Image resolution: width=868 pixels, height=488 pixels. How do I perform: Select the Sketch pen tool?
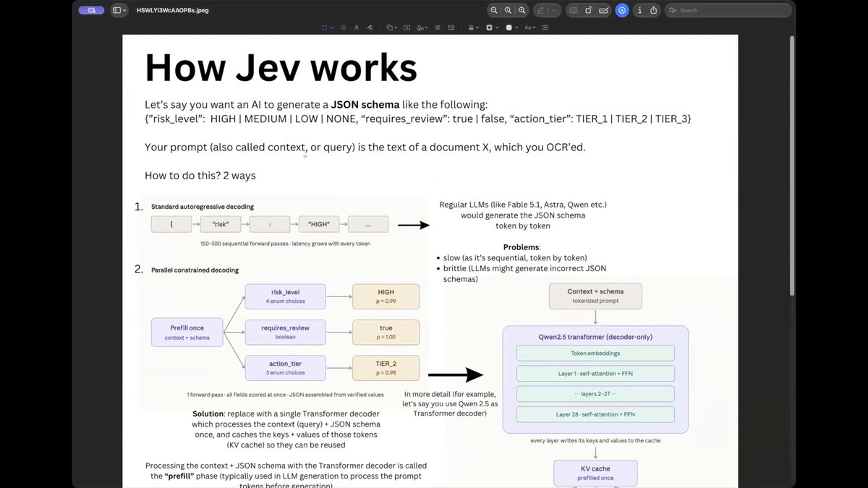pos(357,27)
